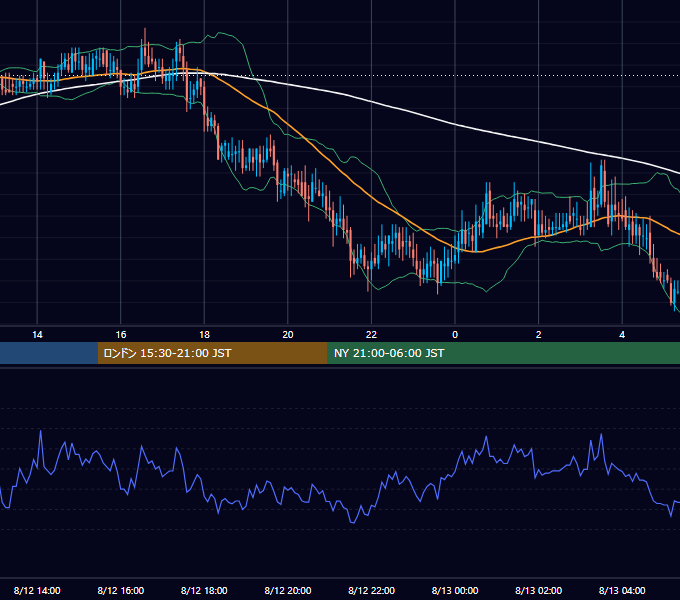Click the NY 21:00-06:00 JST session band

pos(503,353)
